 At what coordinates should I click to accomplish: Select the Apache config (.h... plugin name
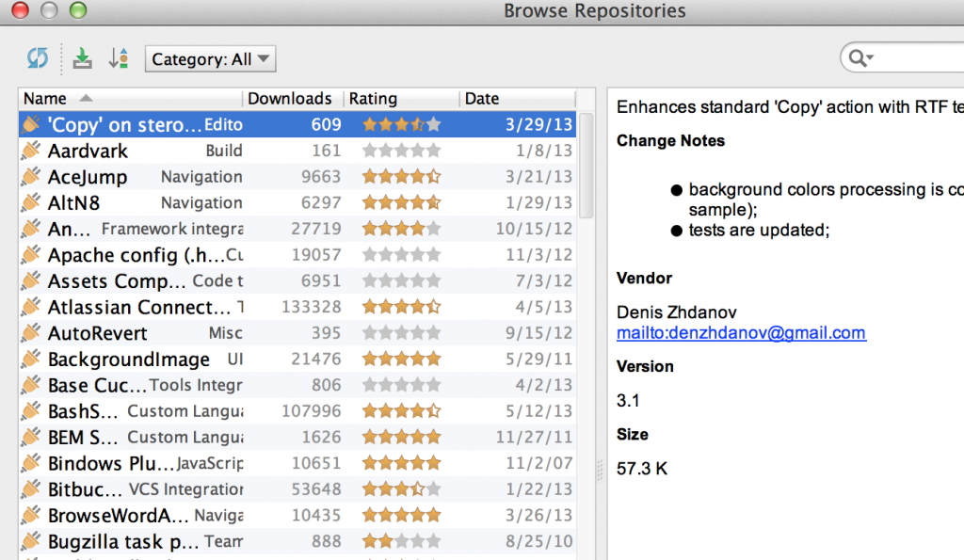click(x=136, y=255)
